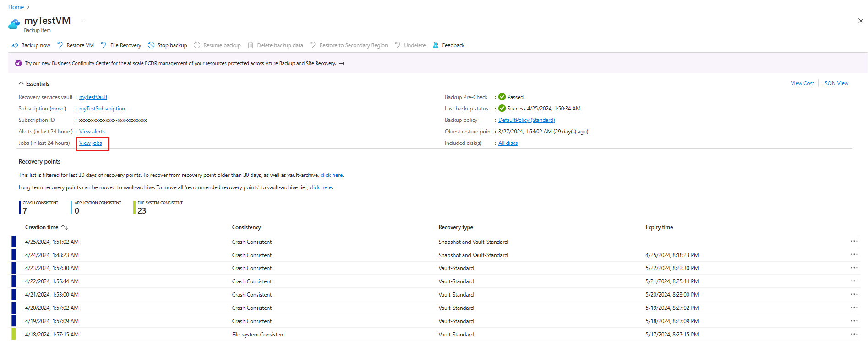The height and width of the screenshot is (341, 868).
Task: Click the Success 4/25/2024 last backup status
Action: coord(544,109)
